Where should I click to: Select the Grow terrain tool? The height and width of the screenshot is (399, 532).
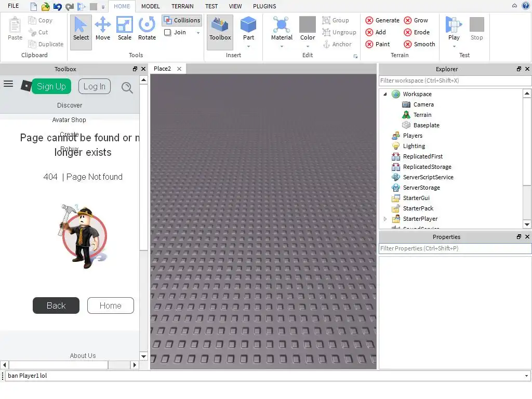coord(416,20)
